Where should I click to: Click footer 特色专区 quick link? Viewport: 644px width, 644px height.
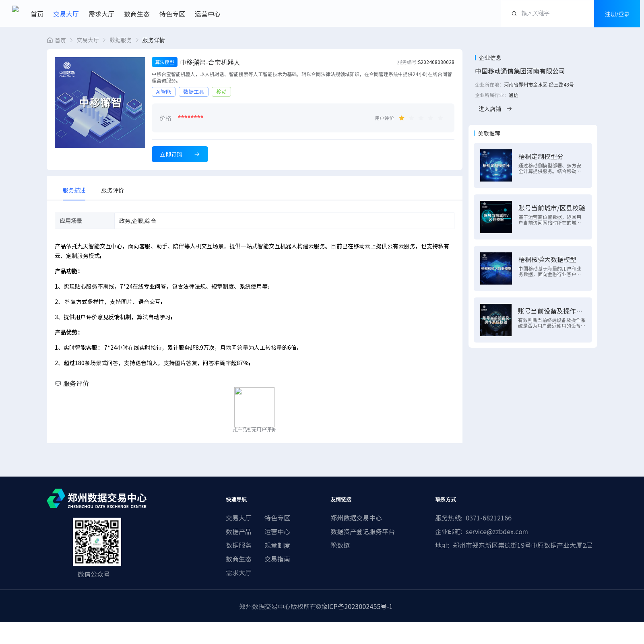(x=277, y=518)
